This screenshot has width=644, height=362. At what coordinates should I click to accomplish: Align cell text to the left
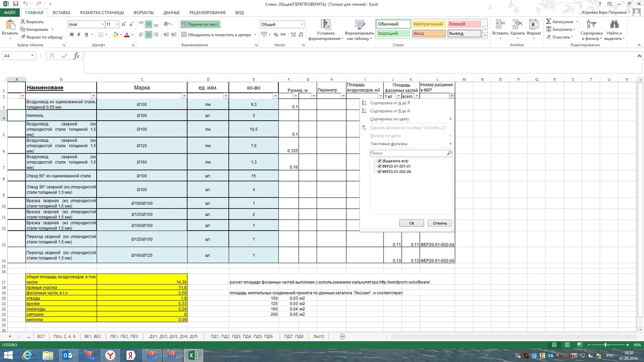[x=141, y=35]
